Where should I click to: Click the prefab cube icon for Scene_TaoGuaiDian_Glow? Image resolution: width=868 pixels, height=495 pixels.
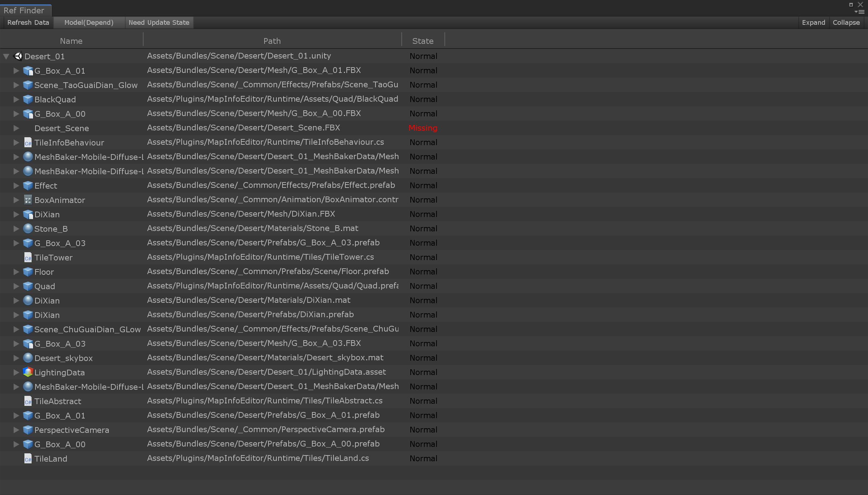(28, 85)
